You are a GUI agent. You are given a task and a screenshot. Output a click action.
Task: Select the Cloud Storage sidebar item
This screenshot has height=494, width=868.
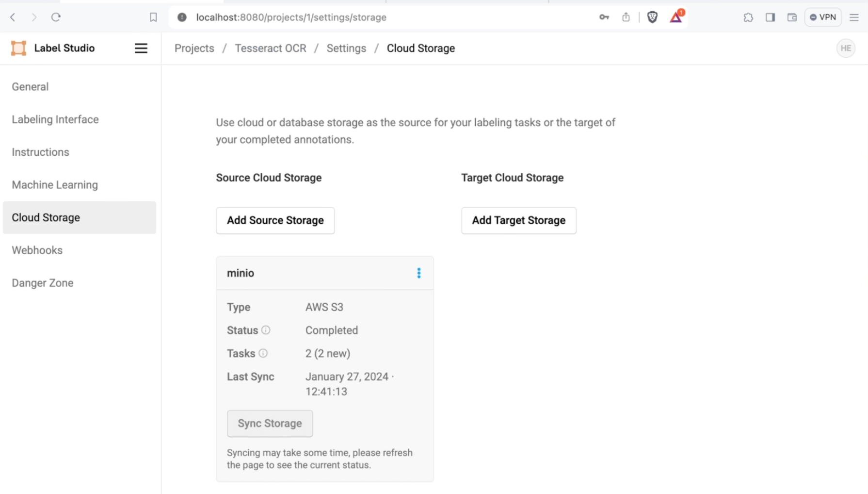[x=80, y=217]
